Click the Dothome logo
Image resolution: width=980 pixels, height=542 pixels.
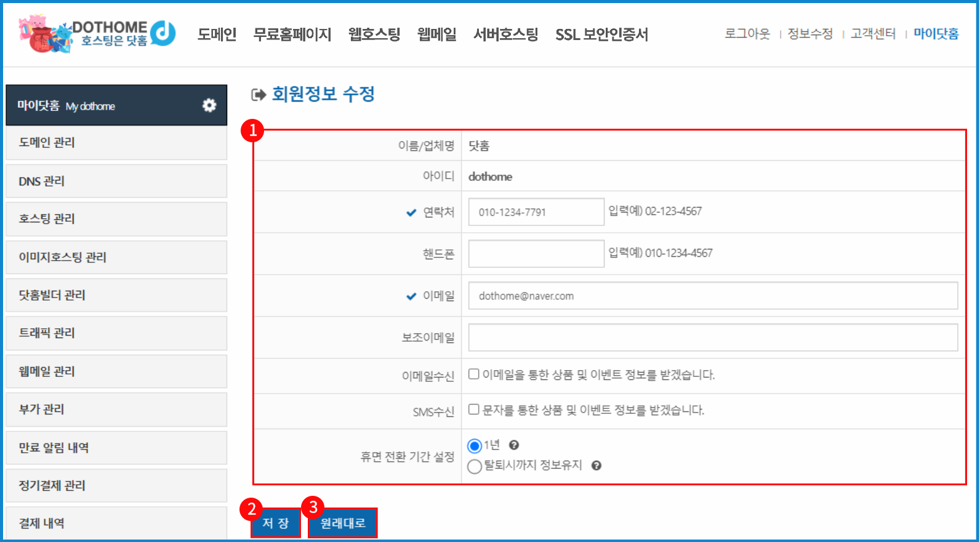point(97,33)
